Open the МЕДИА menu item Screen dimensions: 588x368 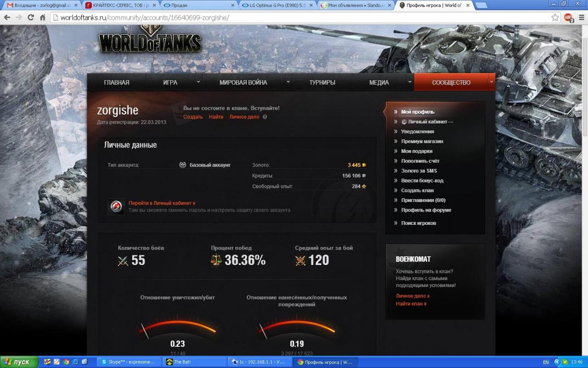379,82
